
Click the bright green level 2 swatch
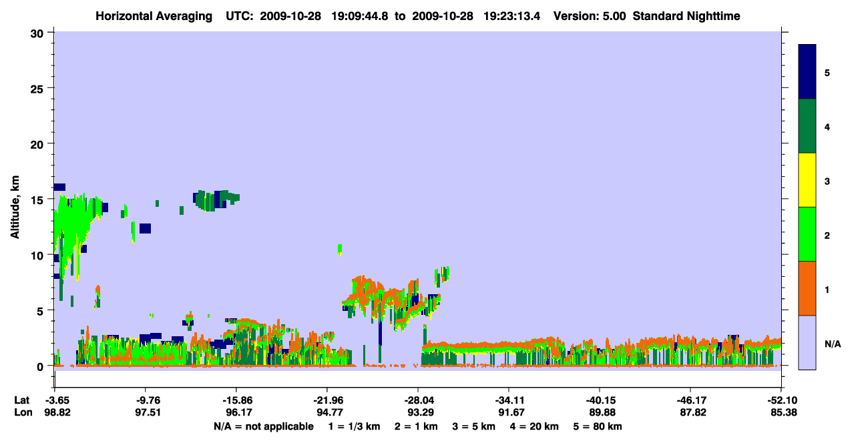tap(807, 234)
